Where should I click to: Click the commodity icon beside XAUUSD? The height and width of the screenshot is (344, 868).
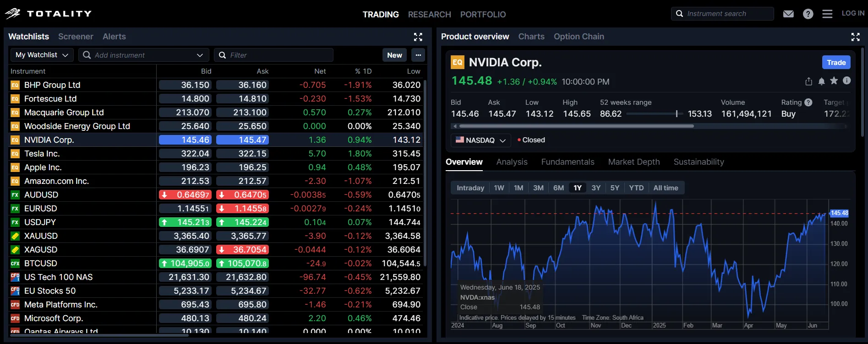coord(15,236)
